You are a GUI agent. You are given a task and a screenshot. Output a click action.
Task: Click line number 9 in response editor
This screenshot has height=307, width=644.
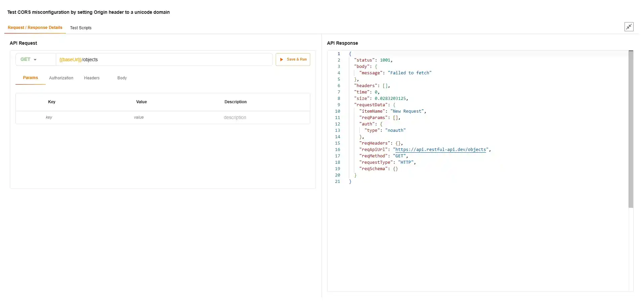[338, 105]
